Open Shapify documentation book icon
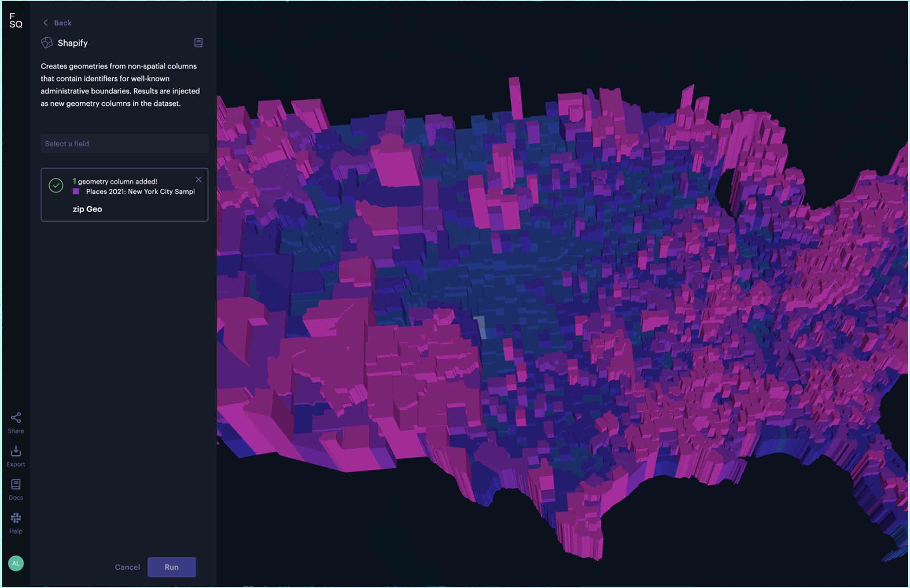 click(x=198, y=43)
